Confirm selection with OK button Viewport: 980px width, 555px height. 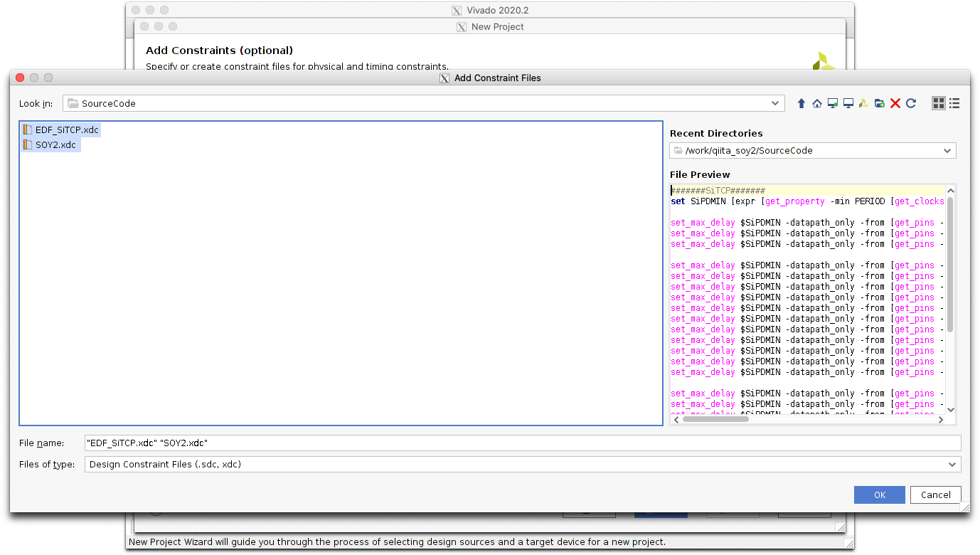coord(880,495)
